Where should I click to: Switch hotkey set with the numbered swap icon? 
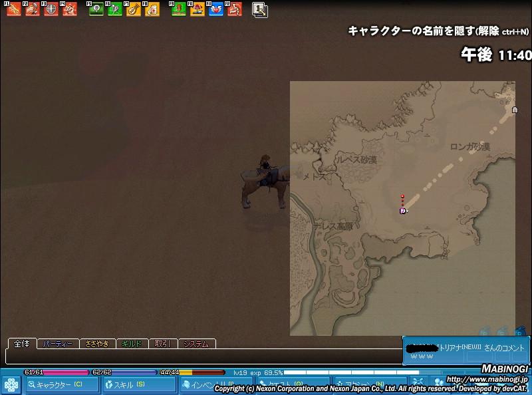click(x=260, y=10)
